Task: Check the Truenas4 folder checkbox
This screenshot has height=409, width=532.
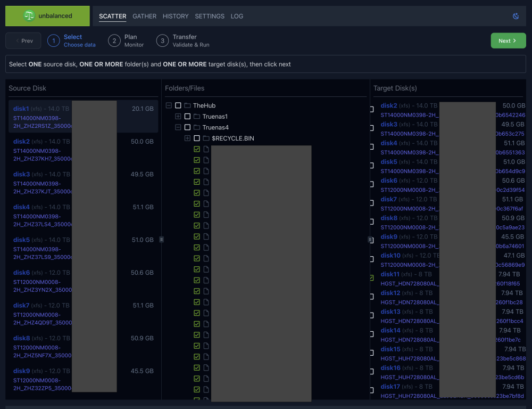Action: (x=187, y=127)
